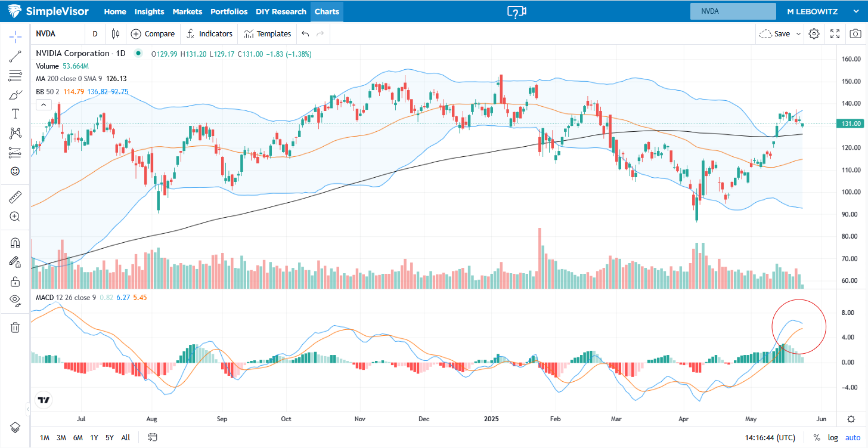Save the chart layout
Viewport: 868px width, 448px height.
click(775, 34)
